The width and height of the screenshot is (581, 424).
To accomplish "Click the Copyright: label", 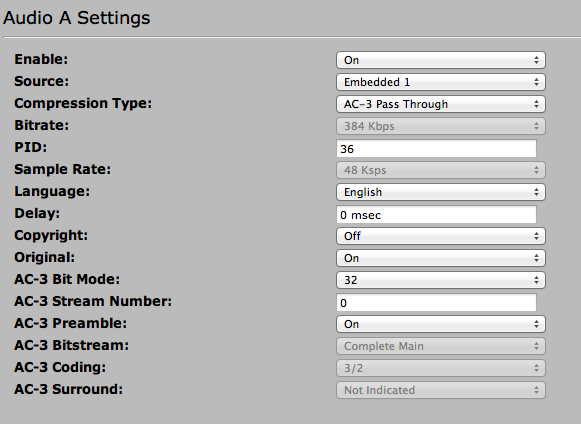I will (51, 235).
